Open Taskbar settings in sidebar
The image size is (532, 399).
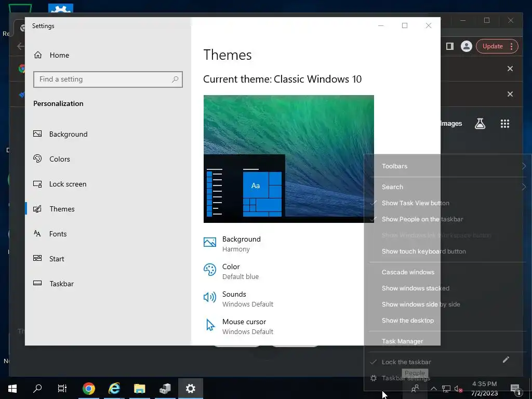(54, 284)
